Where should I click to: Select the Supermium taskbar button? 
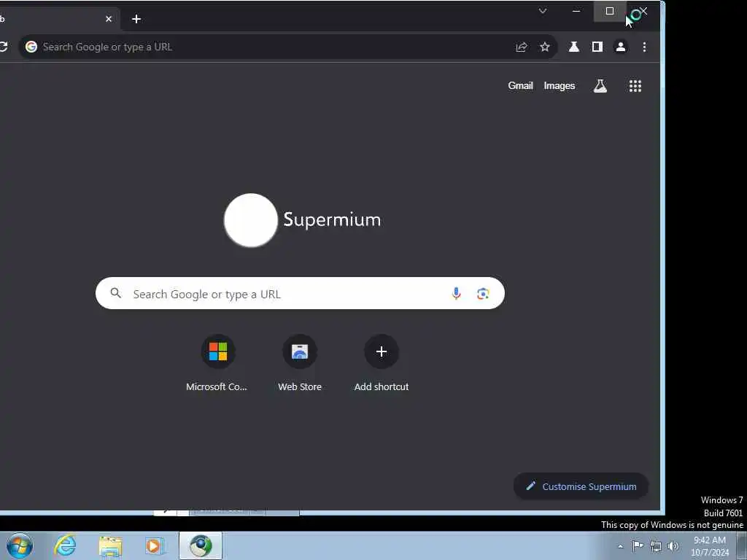pos(201,545)
